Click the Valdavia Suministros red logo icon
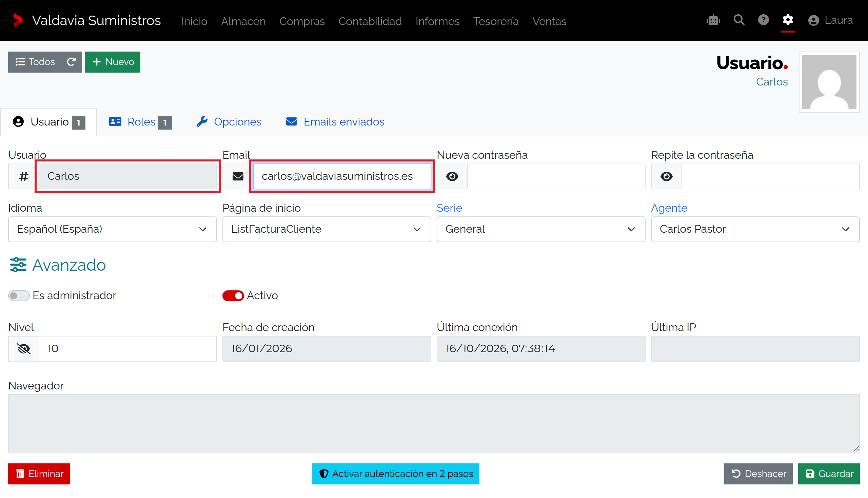 pos(18,20)
